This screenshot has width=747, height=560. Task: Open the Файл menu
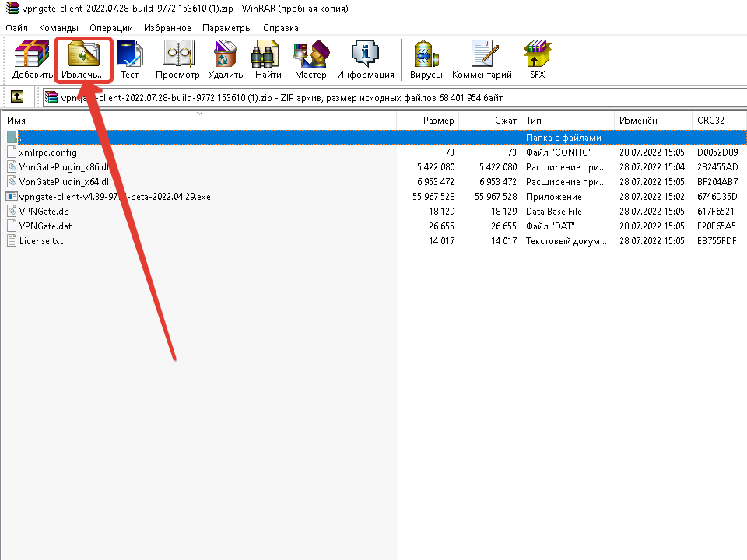point(16,28)
